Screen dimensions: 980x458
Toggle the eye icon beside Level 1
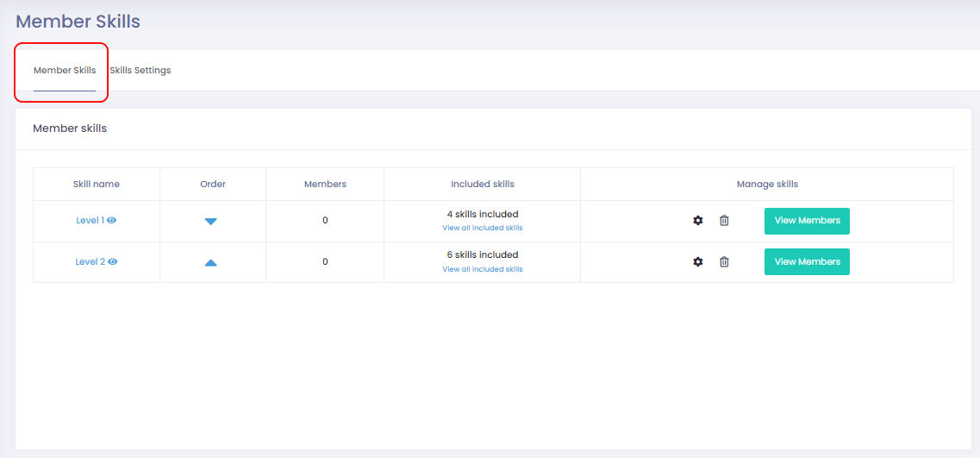[112, 221]
